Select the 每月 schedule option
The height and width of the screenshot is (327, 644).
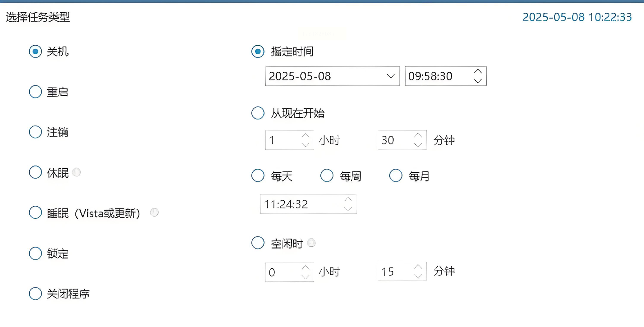pos(396,176)
